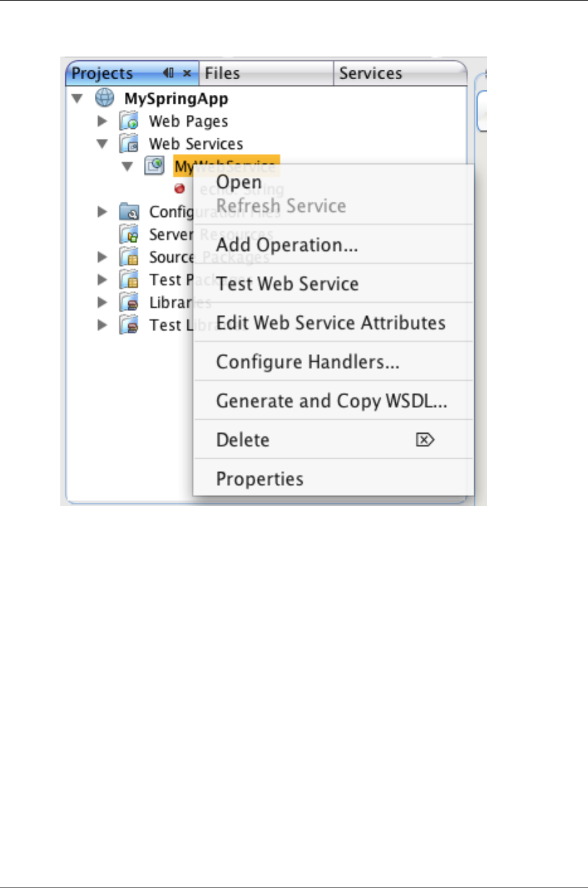Expand the Source Packages node
Image resolution: width=588 pixels, height=888 pixels.
point(102,257)
